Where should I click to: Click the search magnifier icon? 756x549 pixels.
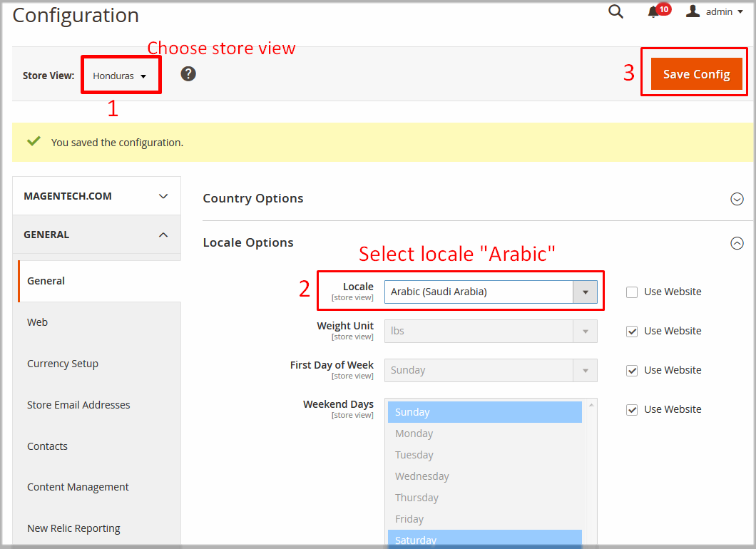(x=615, y=11)
